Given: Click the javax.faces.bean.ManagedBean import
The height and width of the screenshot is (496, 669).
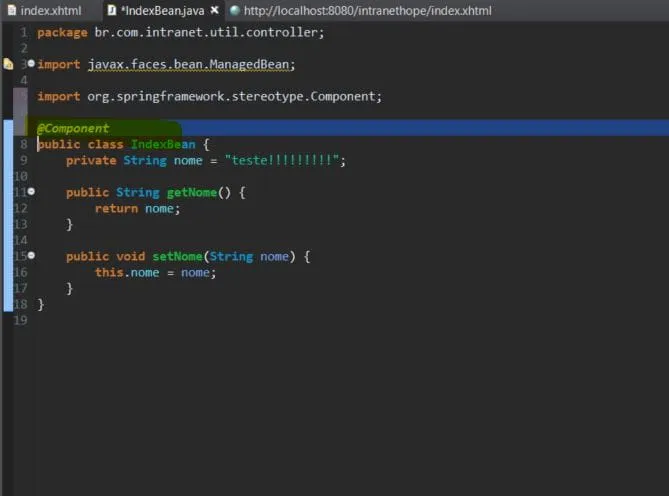Looking at the screenshot, I should pyautogui.click(x=191, y=64).
